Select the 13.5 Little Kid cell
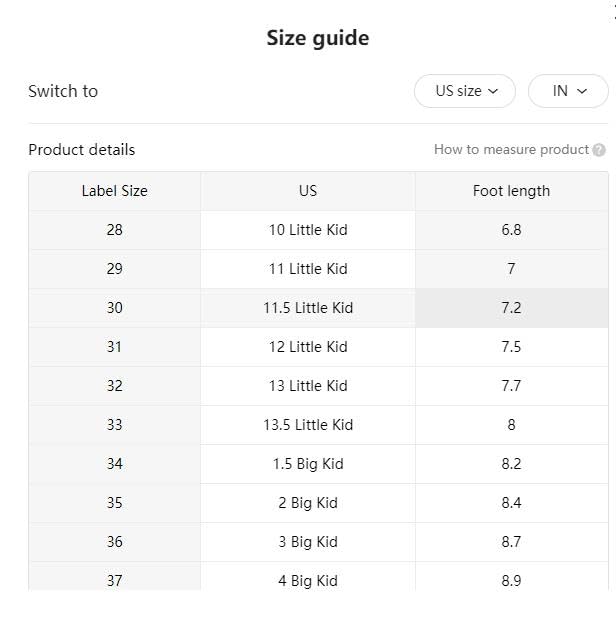Viewport: 616px width, 619px height. pos(308,425)
